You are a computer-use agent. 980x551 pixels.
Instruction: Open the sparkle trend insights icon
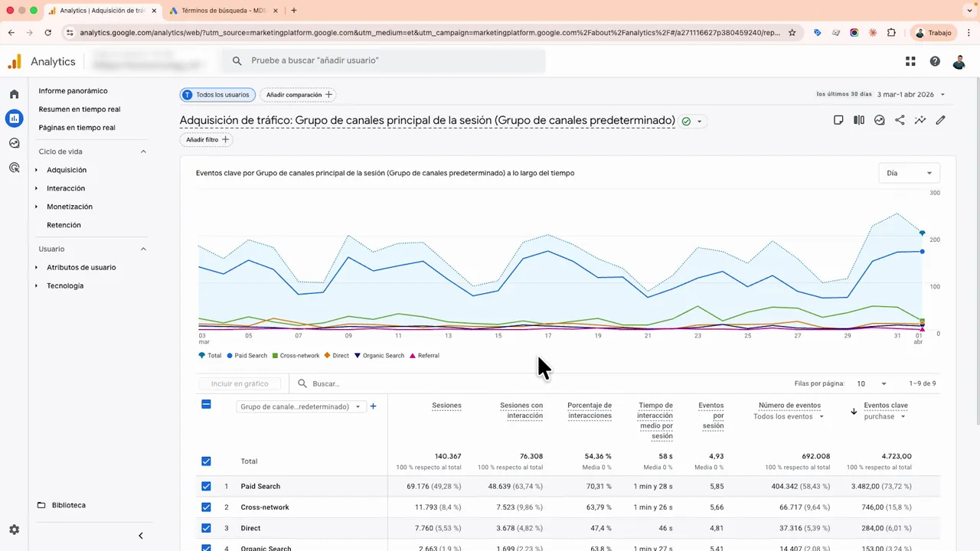920,120
